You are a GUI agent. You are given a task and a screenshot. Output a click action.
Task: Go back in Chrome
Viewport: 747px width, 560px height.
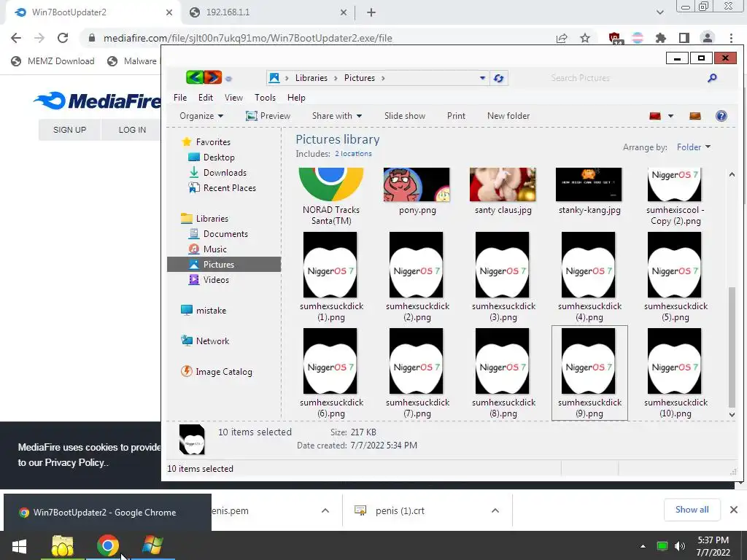click(x=16, y=38)
